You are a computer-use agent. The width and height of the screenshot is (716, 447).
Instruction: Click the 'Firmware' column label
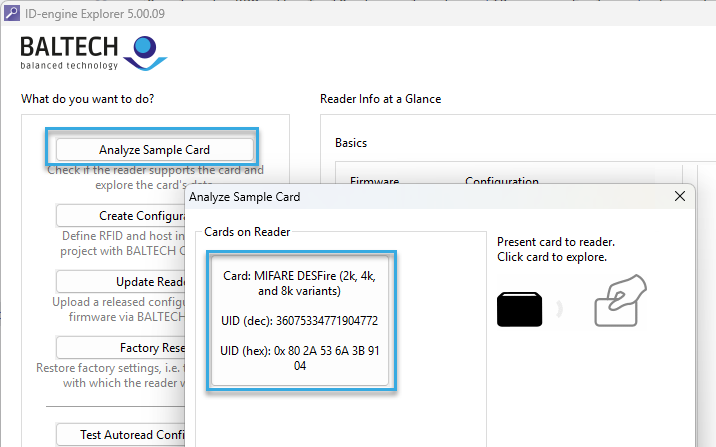point(374,181)
